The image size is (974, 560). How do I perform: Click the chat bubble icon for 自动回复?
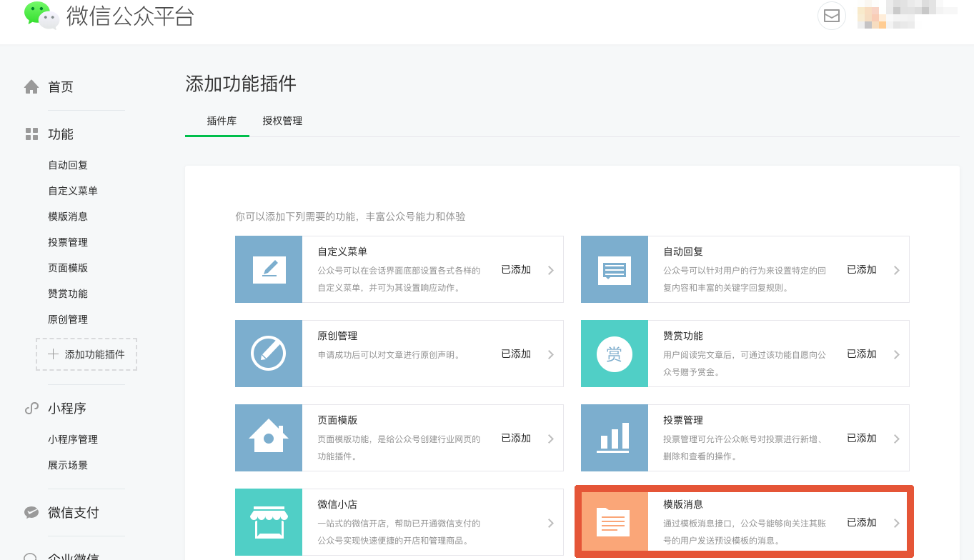(614, 269)
